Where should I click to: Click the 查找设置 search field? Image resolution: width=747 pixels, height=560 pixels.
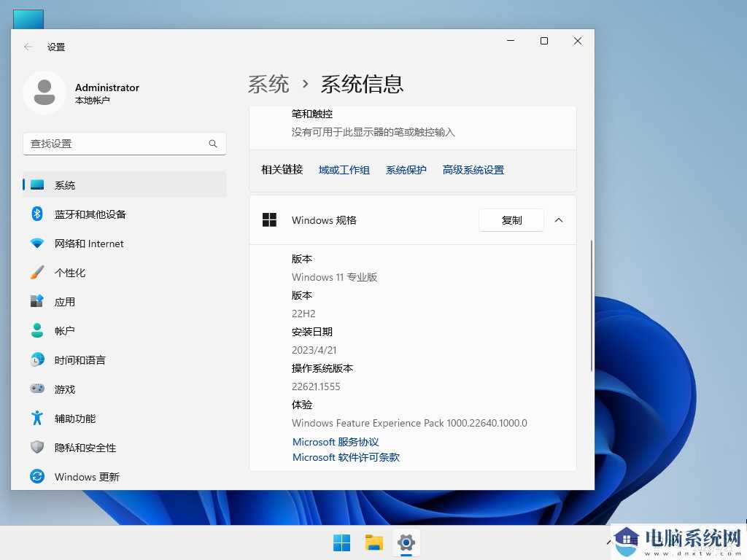click(124, 144)
